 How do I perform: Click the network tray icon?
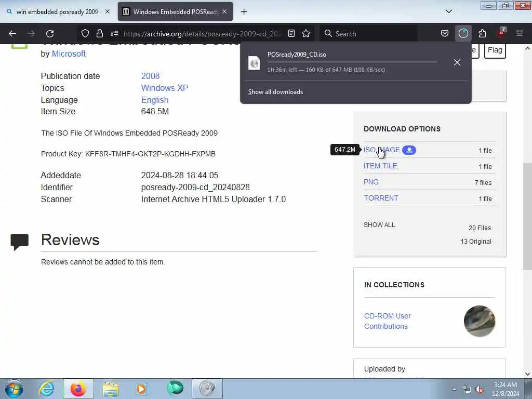(x=467, y=390)
